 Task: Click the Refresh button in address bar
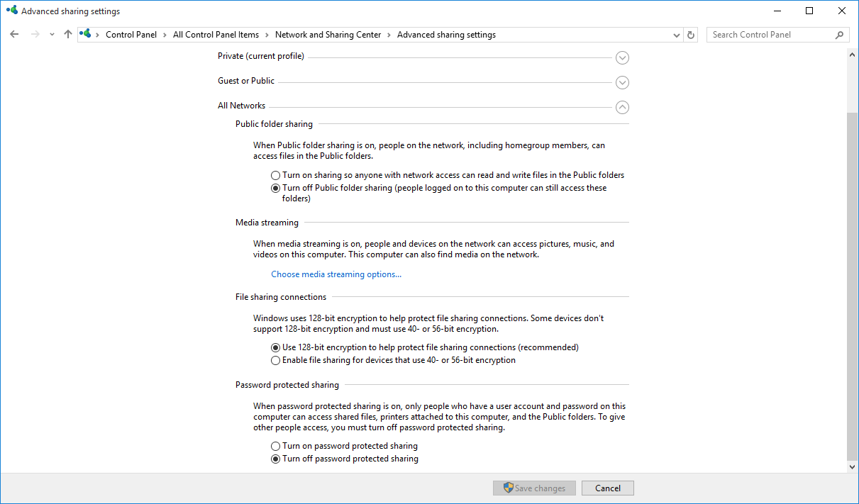click(x=692, y=35)
